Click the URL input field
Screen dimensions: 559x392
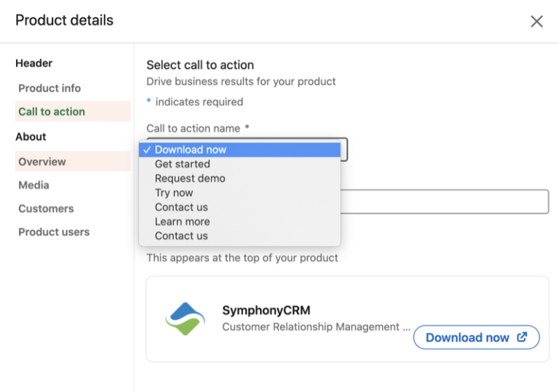coord(444,202)
